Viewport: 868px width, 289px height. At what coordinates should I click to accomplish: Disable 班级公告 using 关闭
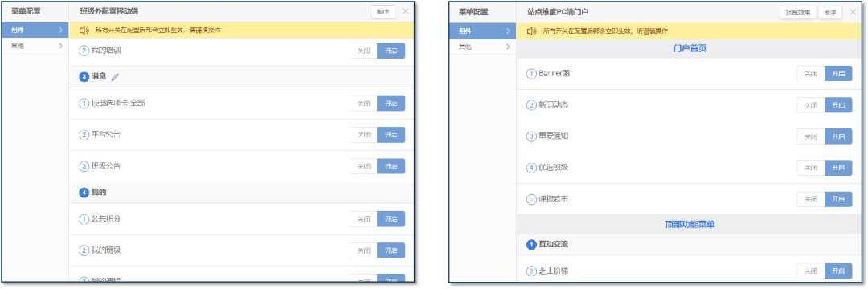(364, 166)
